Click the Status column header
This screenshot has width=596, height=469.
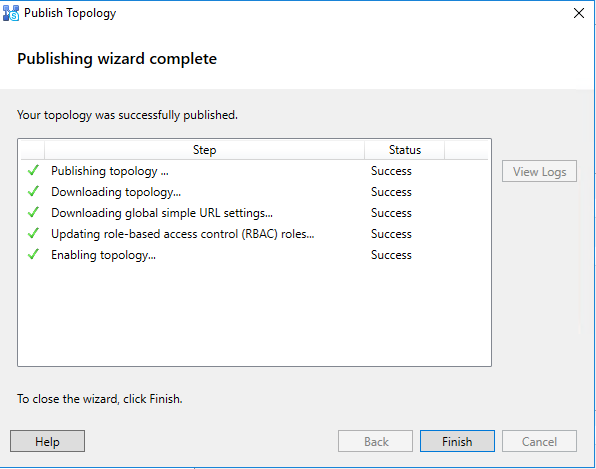pyautogui.click(x=405, y=150)
